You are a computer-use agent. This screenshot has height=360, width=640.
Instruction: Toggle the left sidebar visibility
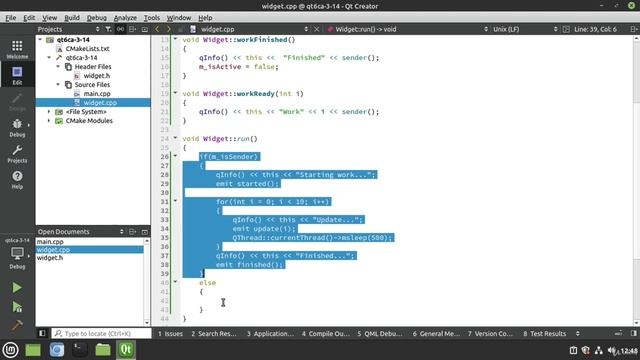tap(42, 333)
